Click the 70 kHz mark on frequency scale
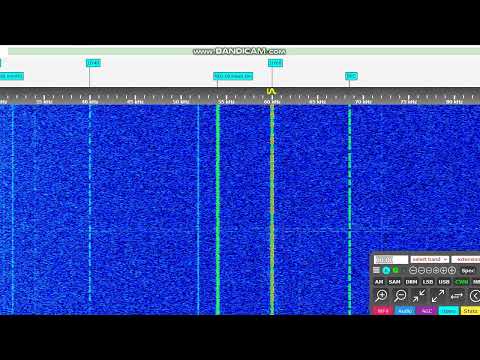 tap(363, 102)
